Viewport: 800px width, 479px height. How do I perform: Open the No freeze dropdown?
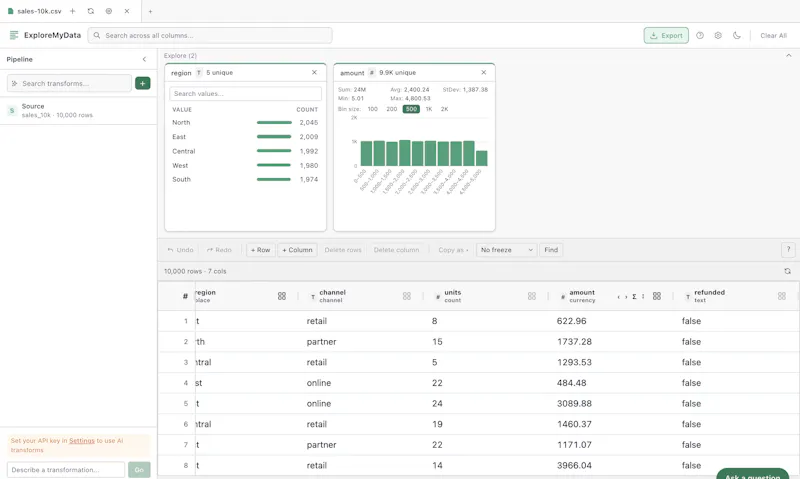pyautogui.click(x=506, y=250)
